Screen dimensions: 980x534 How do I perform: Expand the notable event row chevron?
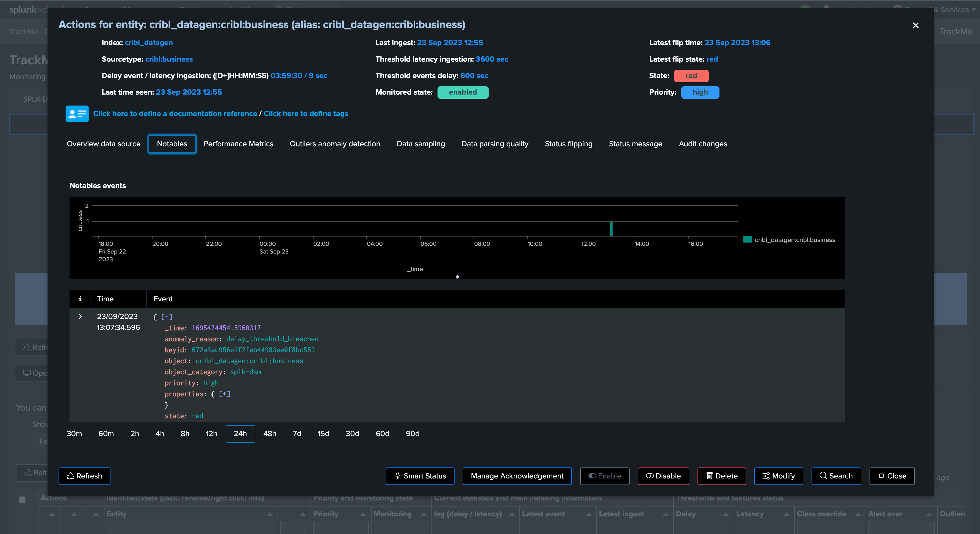point(80,316)
